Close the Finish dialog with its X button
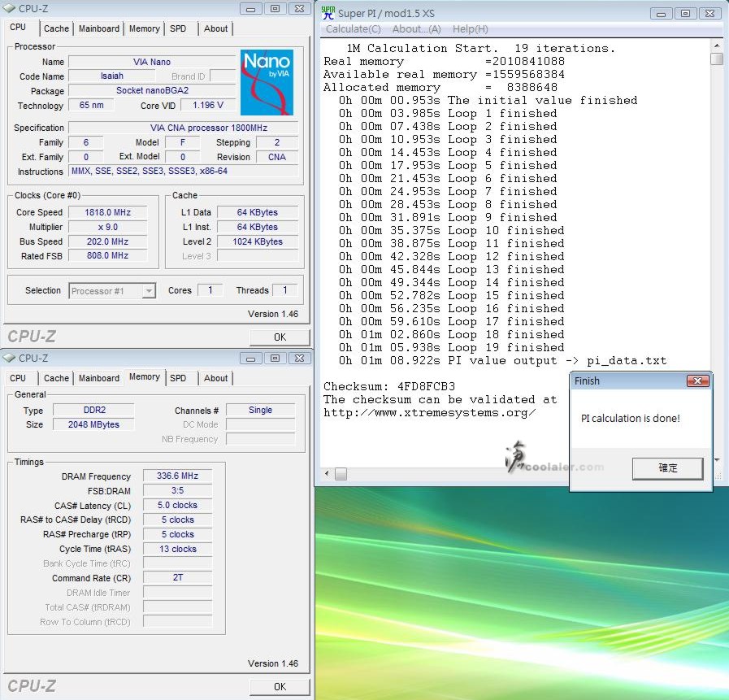The image size is (729, 700). (x=697, y=381)
